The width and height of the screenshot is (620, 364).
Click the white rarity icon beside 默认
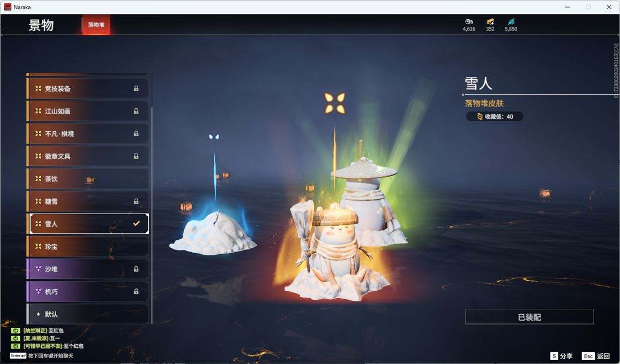39,314
